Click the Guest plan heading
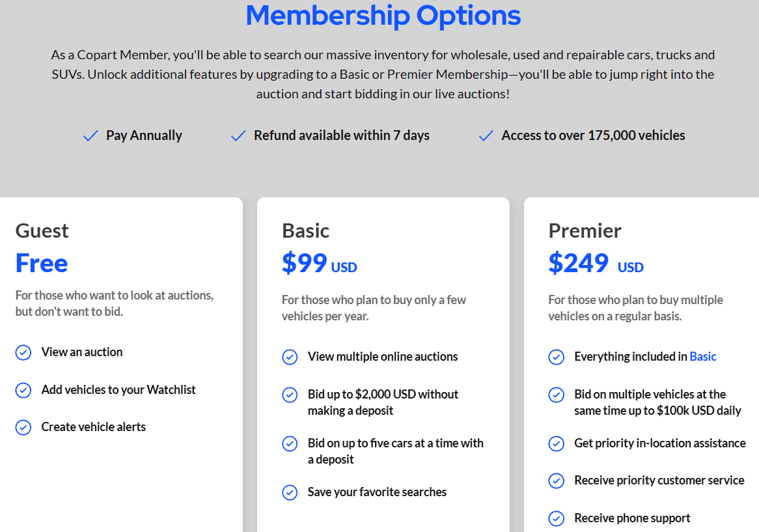The image size is (759, 532). pyautogui.click(x=42, y=231)
